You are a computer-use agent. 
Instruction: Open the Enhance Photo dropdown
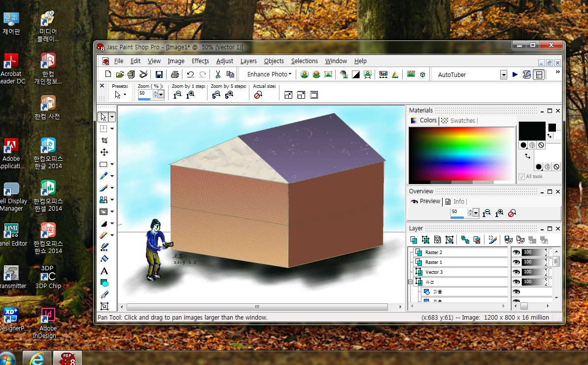[x=269, y=74]
